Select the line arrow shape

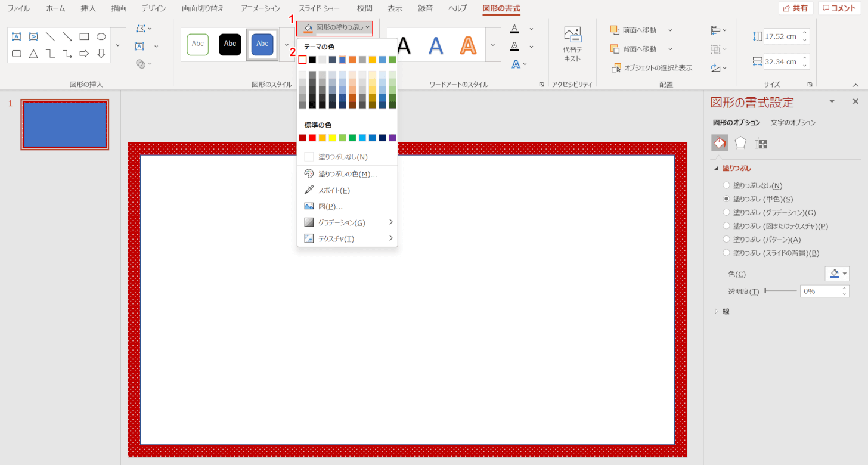pos(67,36)
